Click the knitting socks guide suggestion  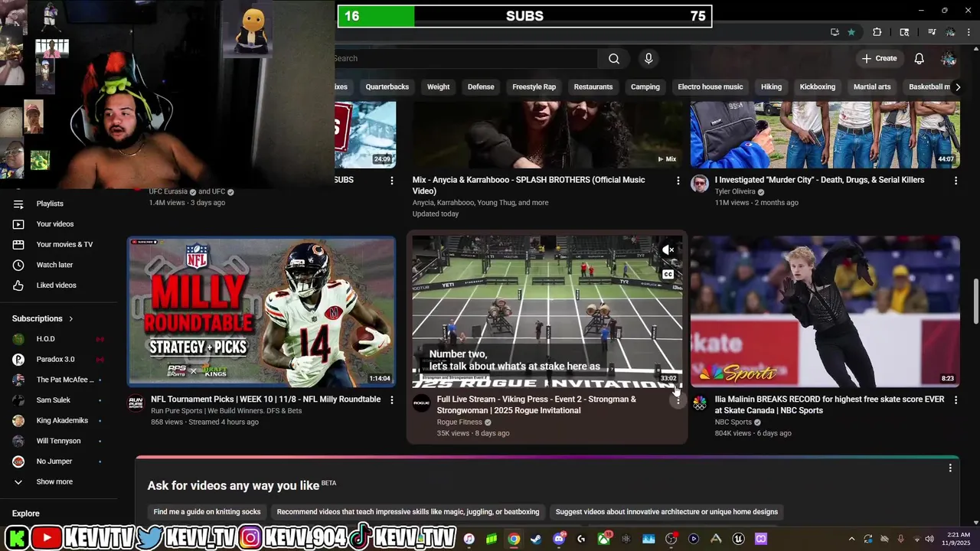[x=207, y=512]
